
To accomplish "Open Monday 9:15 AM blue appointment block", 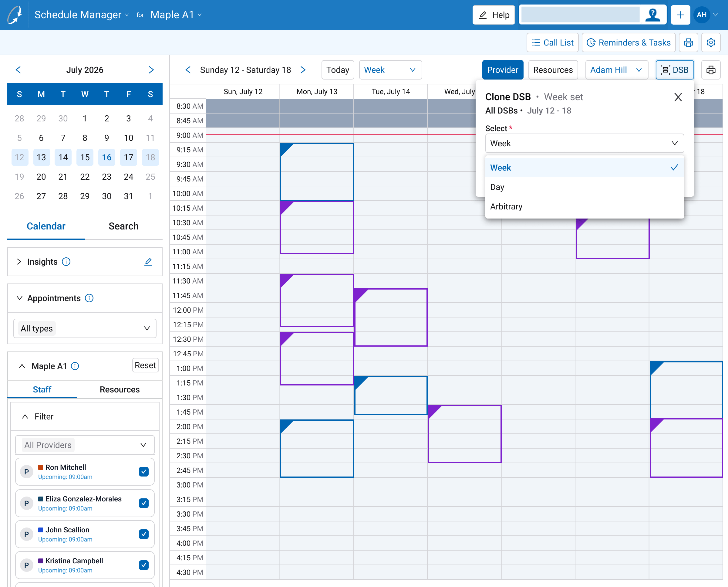I will click(317, 172).
